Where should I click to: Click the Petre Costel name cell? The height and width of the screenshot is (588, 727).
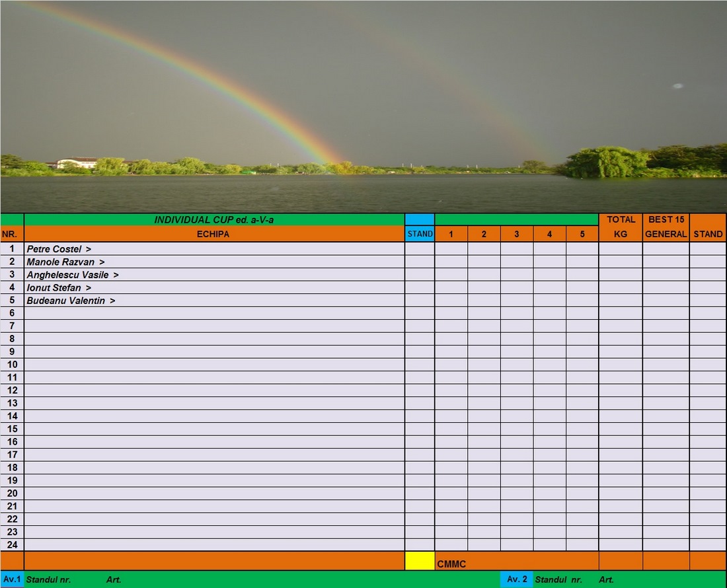(59, 249)
